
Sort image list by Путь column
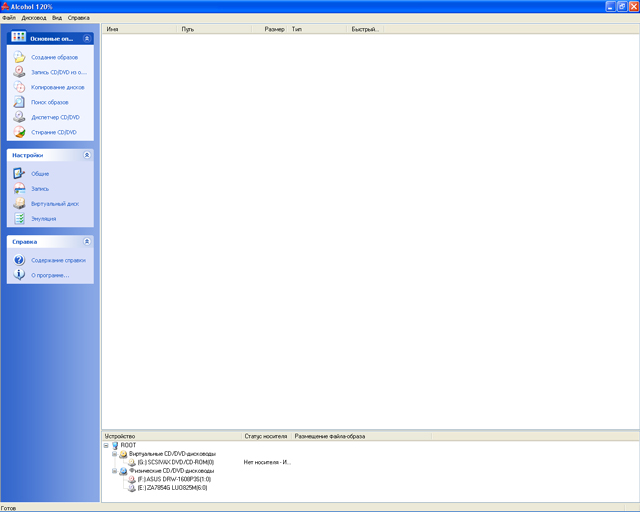point(214,29)
